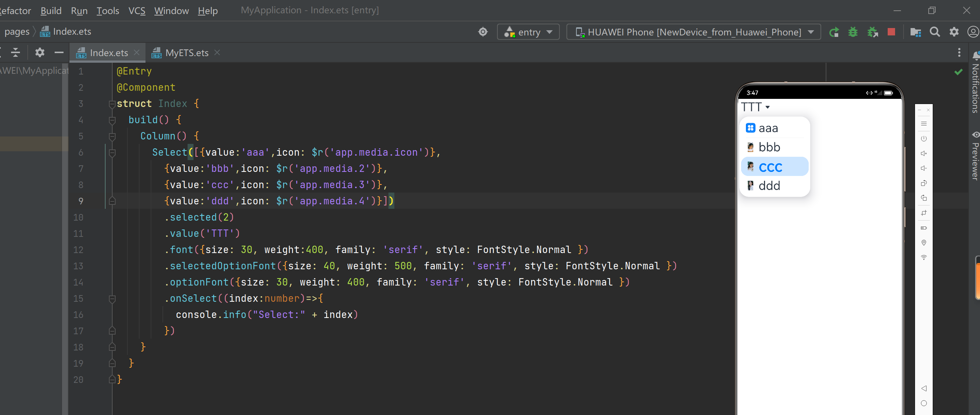980x415 pixels.
Task: Stop the running application
Action: coord(891,32)
